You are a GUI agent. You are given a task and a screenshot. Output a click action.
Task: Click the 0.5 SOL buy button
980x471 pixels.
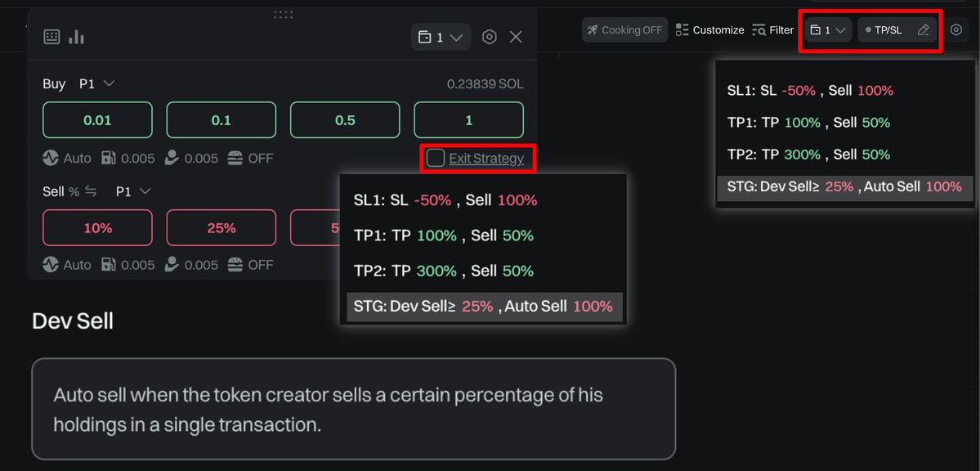pos(345,120)
